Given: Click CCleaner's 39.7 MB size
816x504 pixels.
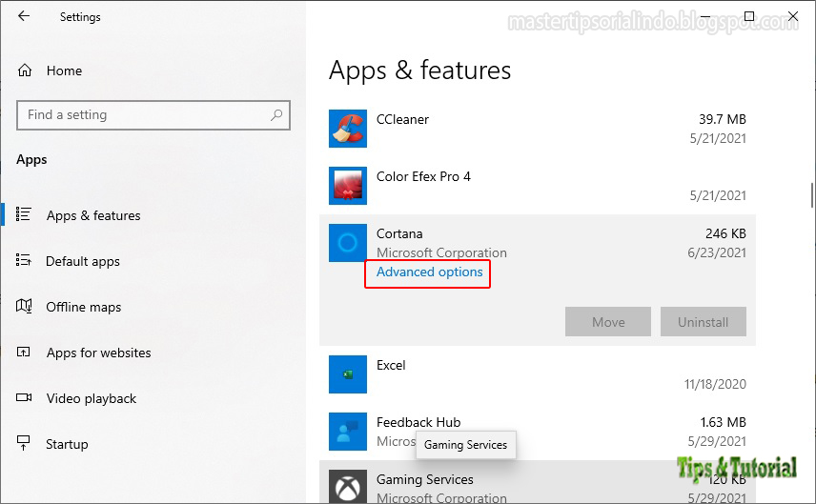Looking at the screenshot, I should [723, 120].
